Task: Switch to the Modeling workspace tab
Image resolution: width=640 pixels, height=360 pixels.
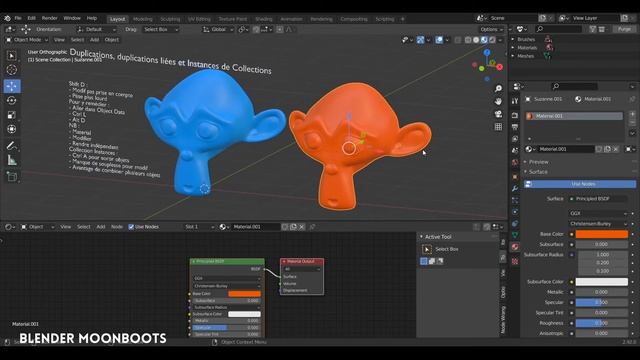Action: pos(142,19)
